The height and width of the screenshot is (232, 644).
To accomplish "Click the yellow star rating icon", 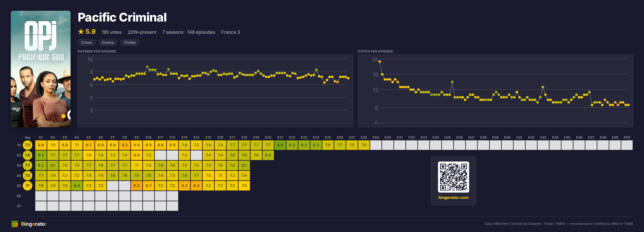I will coord(81,32).
